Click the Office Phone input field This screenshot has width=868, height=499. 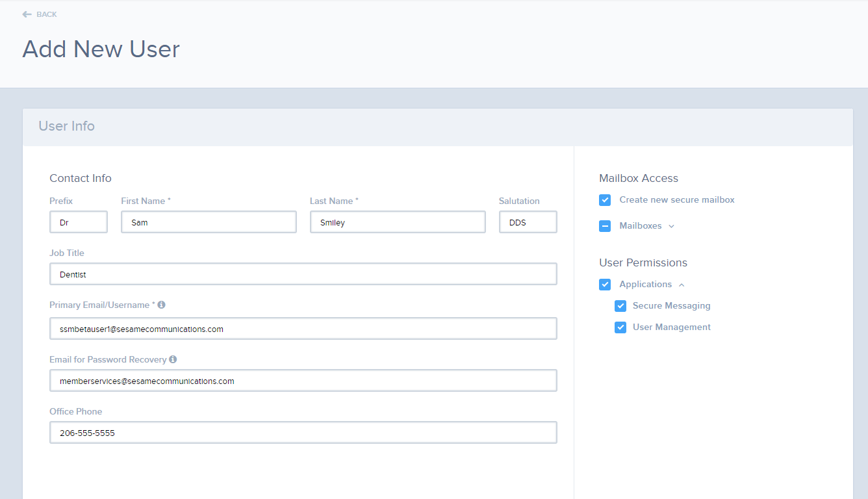(x=303, y=433)
